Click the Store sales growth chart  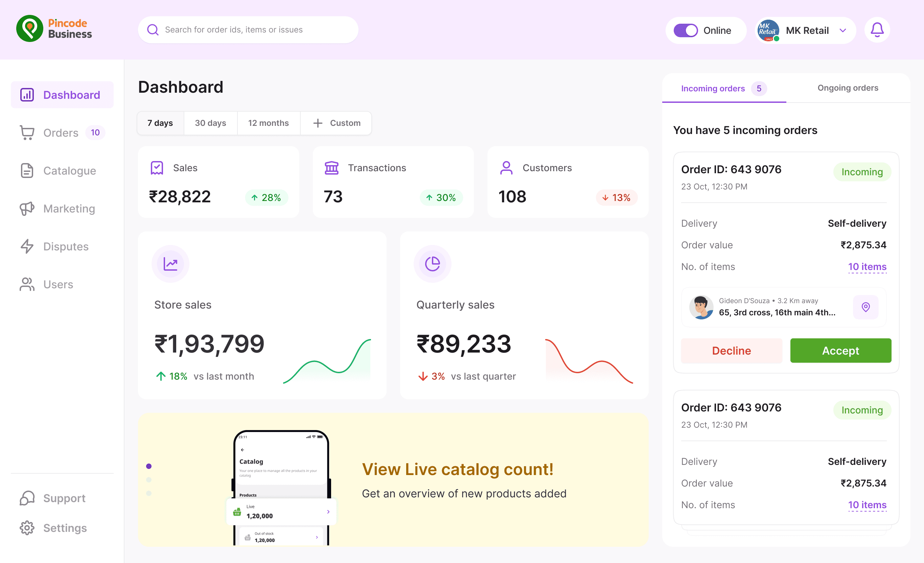tap(327, 361)
